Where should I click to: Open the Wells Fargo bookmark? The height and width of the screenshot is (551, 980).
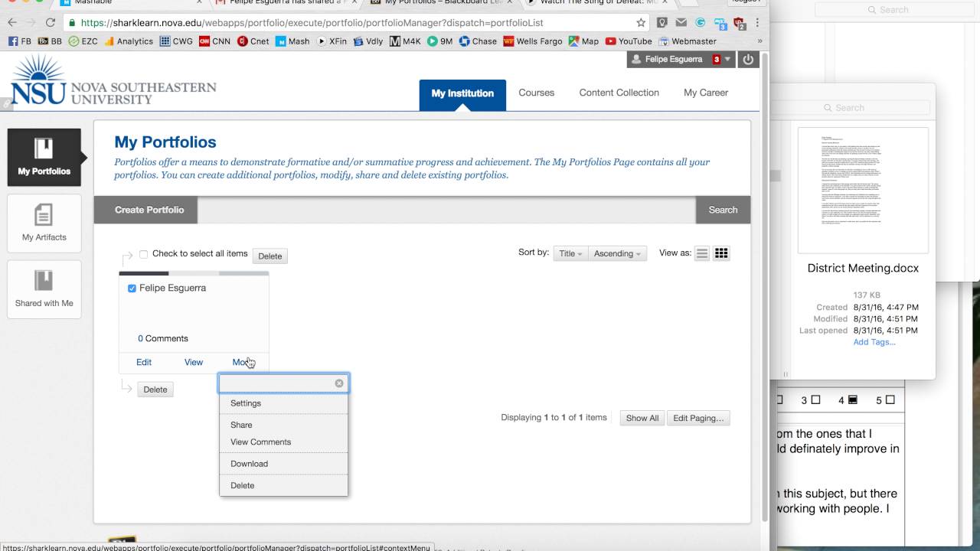(x=532, y=41)
